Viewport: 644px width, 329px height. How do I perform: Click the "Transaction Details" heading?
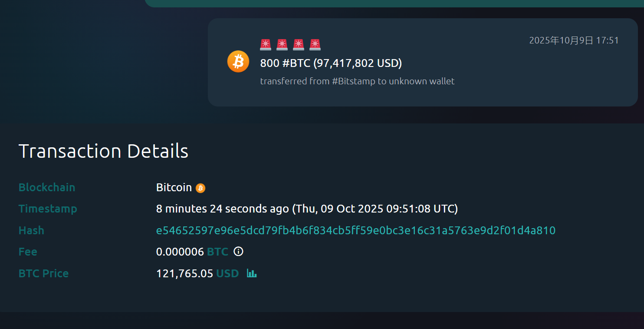coord(103,151)
